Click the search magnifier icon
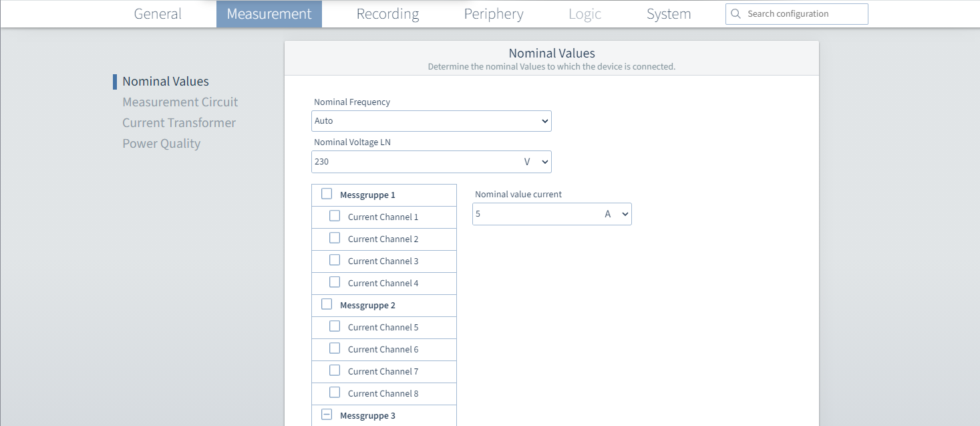 click(x=736, y=14)
